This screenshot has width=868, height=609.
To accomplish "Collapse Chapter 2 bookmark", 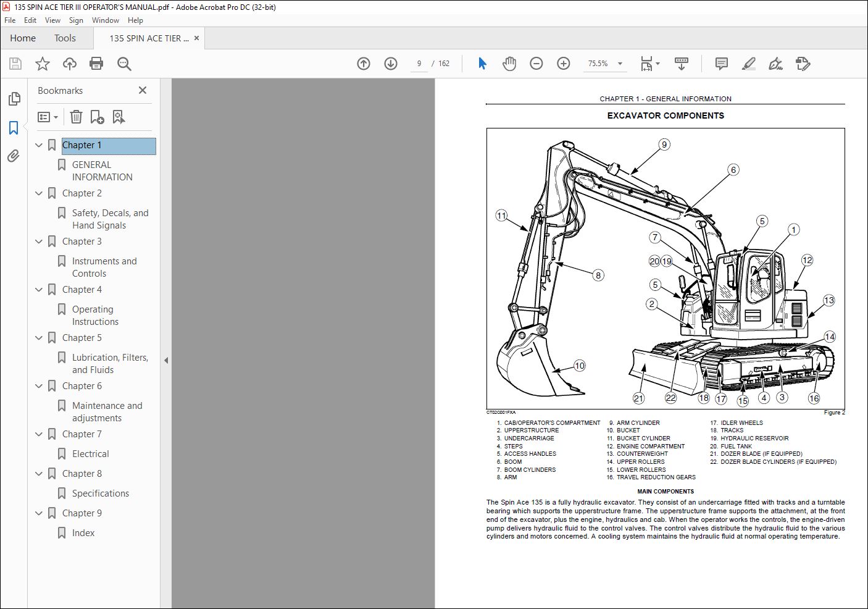I will [39, 193].
